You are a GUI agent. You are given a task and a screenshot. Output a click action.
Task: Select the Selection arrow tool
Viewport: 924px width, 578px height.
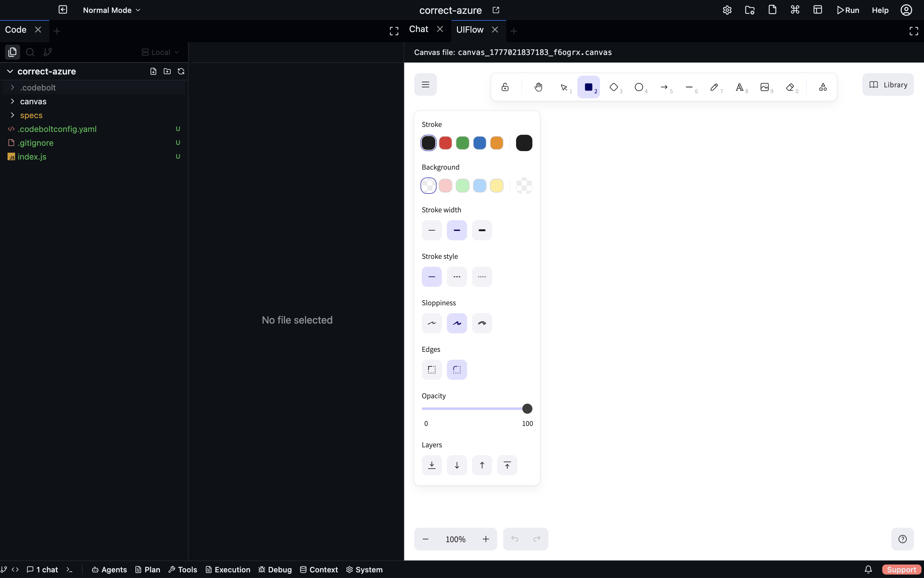(564, 87)
